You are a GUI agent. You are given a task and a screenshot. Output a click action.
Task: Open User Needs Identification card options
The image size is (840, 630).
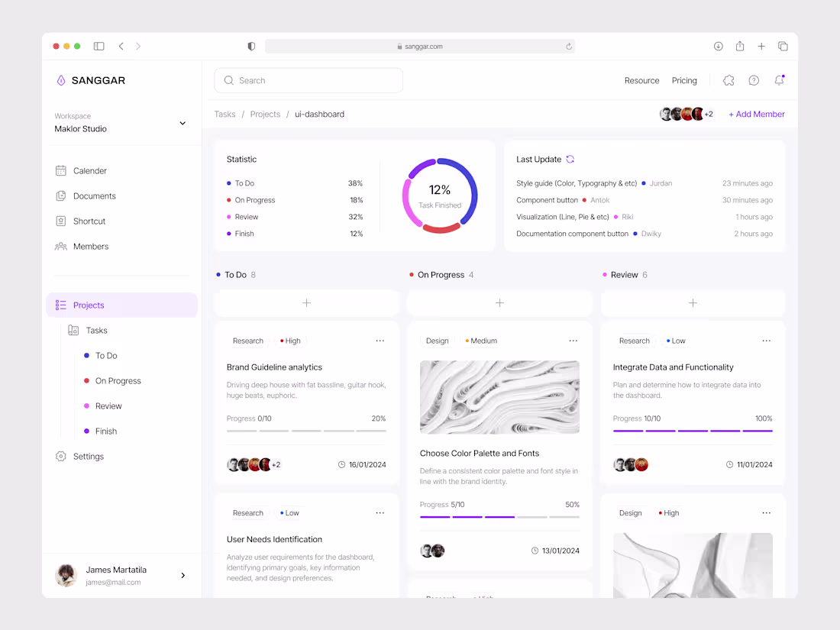point(380,512)
